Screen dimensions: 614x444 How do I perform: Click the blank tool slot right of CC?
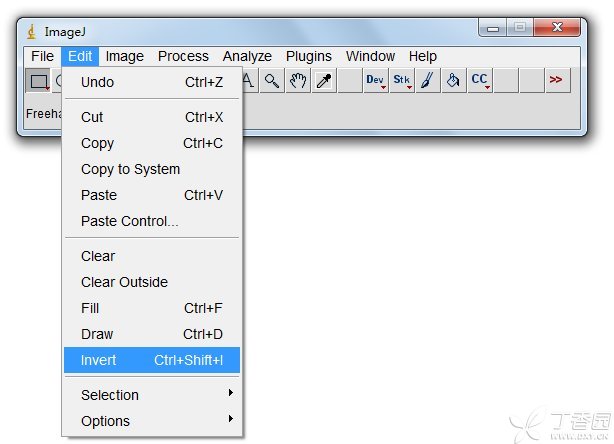pyautogui.click(x=506, y=81)
